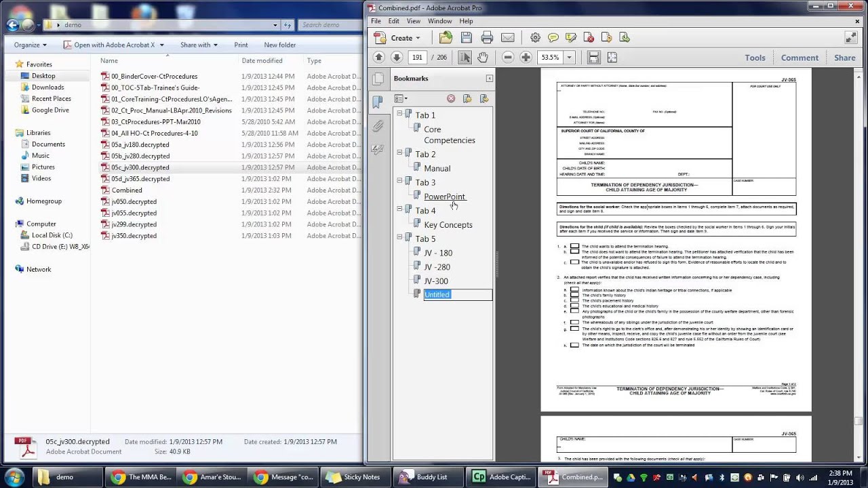Select Desktop in Explorer Favorites
This screenshot has height=488, width=868.
[x=43, y=76]
